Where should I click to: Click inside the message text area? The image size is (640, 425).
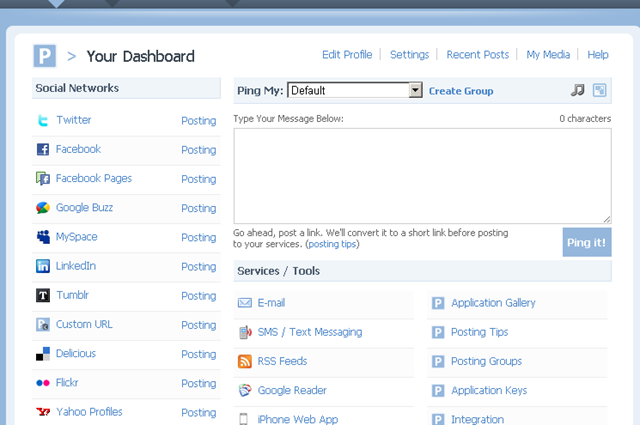click(x=422, y=176)
